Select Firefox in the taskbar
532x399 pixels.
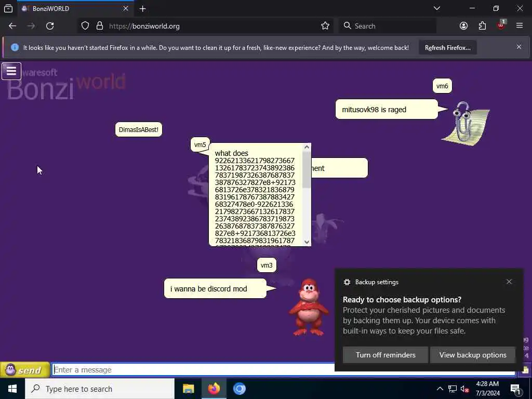click(x=214, y=389)
